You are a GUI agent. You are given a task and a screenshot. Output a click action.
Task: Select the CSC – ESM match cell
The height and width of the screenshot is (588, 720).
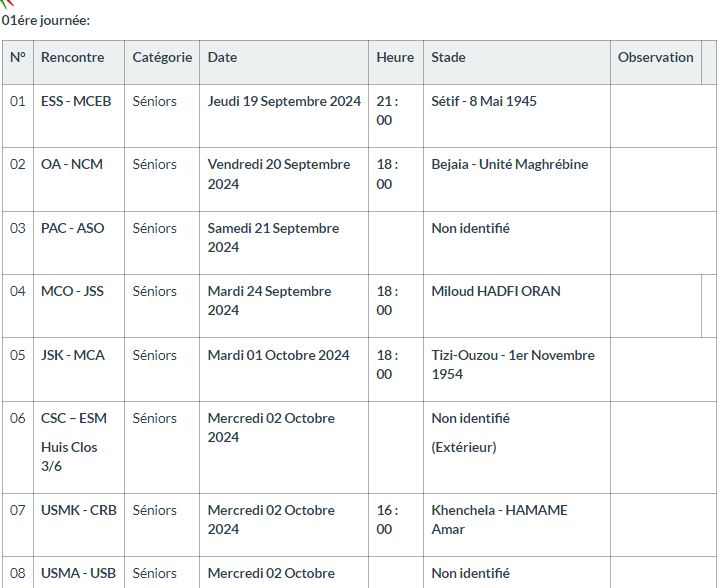[79, 448]
